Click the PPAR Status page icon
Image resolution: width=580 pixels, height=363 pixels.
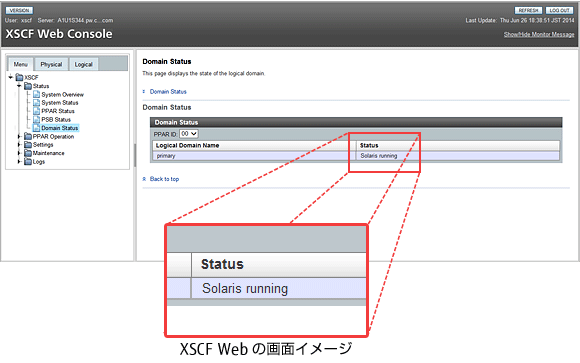coord(36,111)
